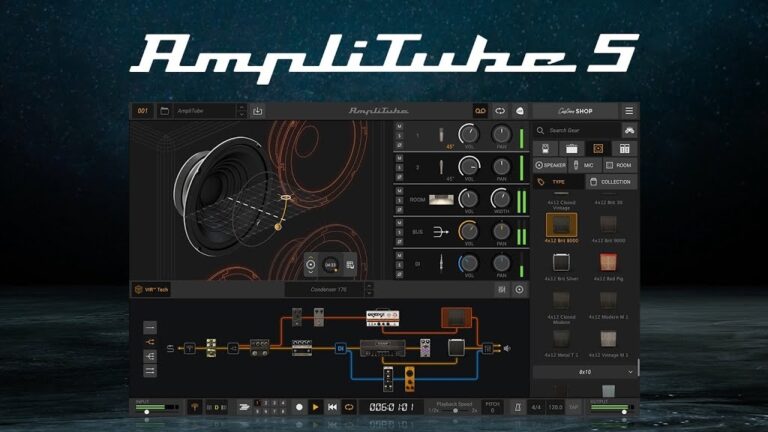The image size is (768, 432).
Task: Switch to the SPEAKER tab
Action: [x=551, y=165]
